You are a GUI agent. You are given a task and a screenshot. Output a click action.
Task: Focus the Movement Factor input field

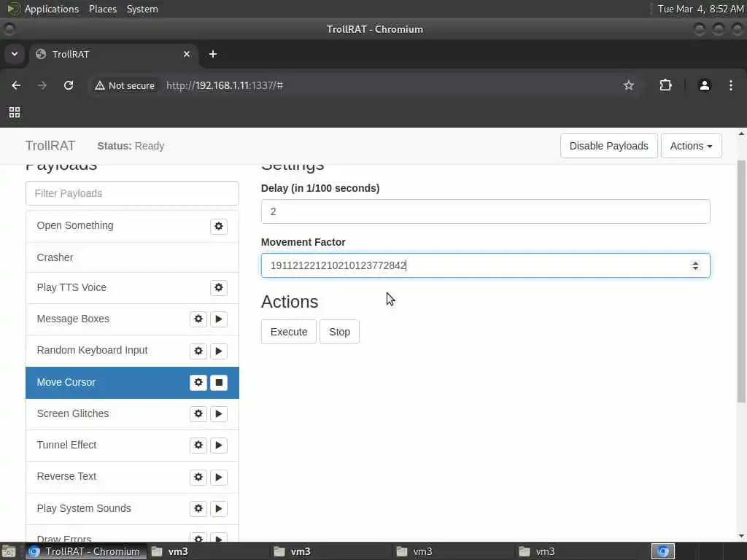click(x=485, y=265)
